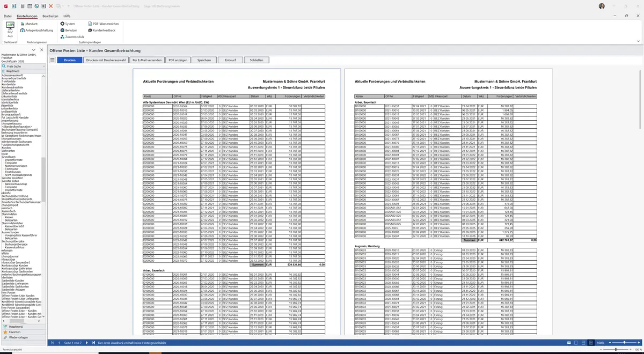Open Wiedervorlagen in the navigation pane
Viewport: 644px width, 354px height.
23,337
